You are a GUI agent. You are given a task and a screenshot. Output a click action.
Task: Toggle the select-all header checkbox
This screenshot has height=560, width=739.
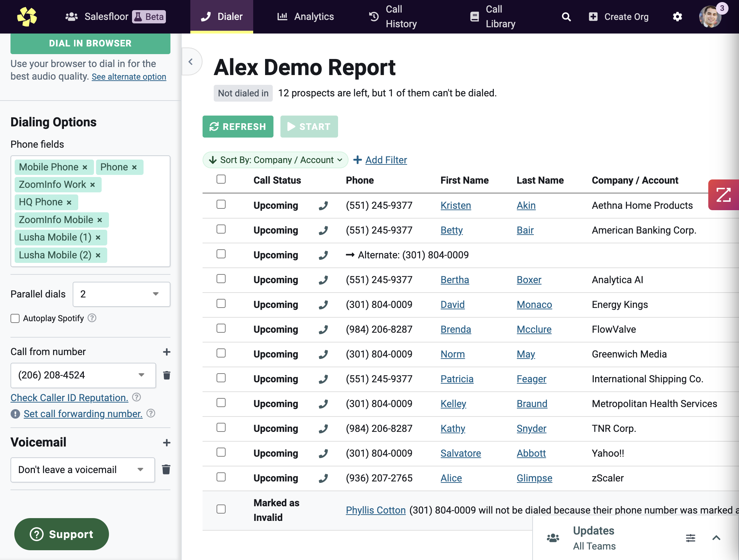tap(221, 179)
